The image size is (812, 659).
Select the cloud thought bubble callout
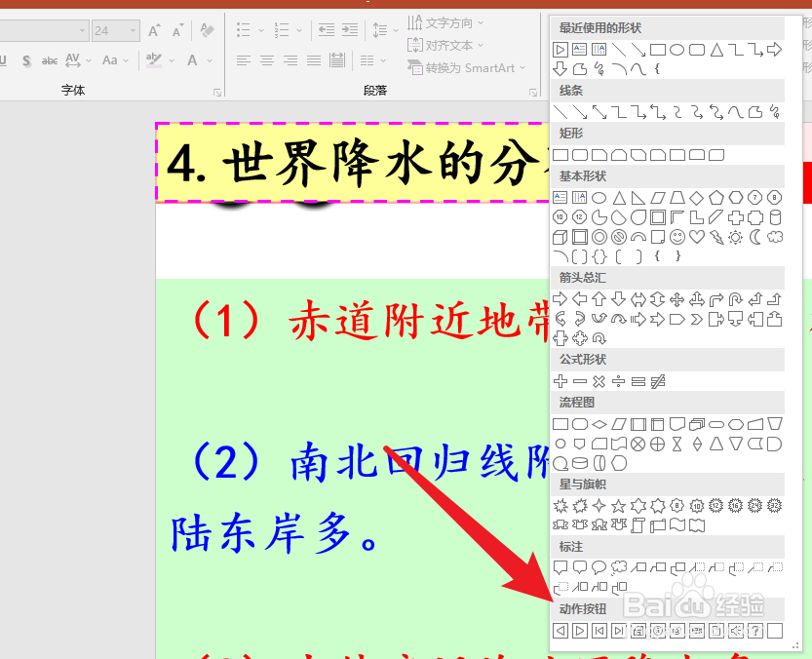point(618,567)
